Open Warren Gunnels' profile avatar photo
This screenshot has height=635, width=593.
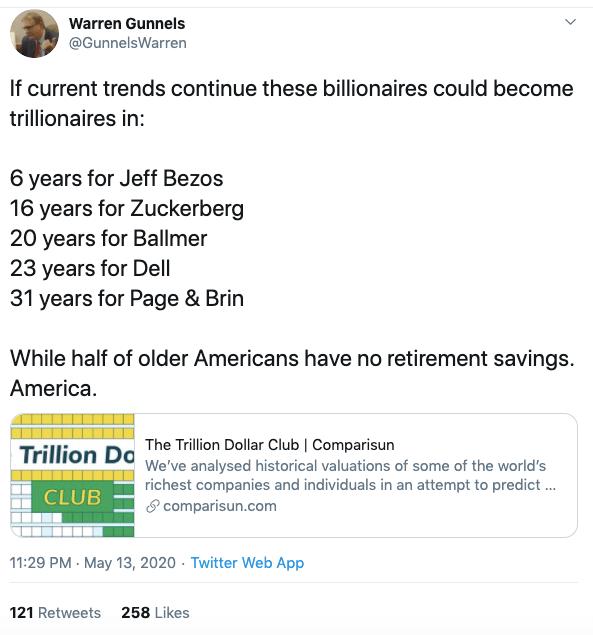point(34,33)
